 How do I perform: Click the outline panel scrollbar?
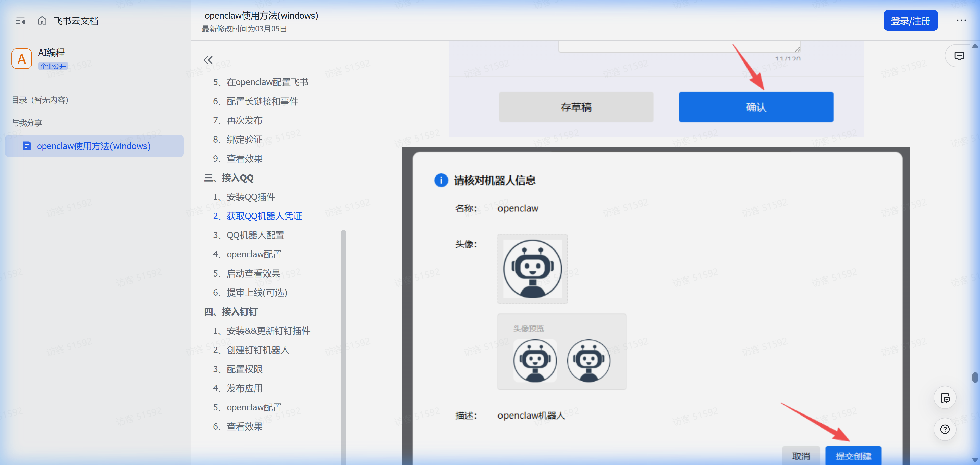pos(344,342)
